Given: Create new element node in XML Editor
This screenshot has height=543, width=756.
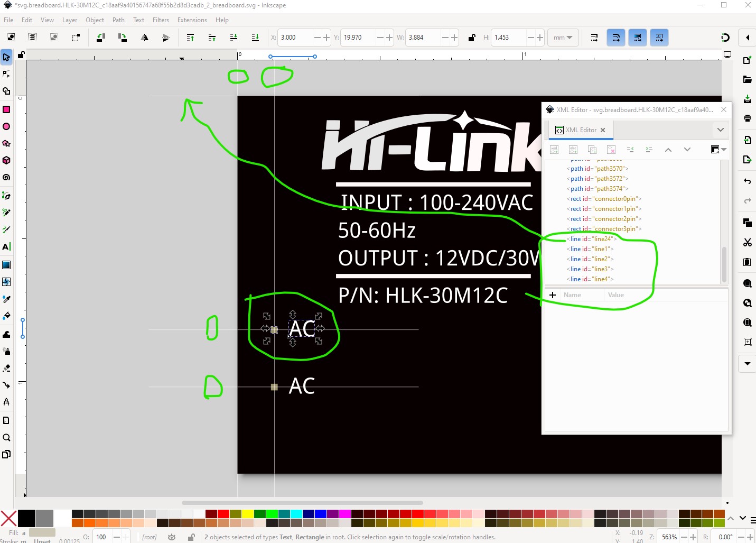Looking at the screenshot, I should point(554,150).
